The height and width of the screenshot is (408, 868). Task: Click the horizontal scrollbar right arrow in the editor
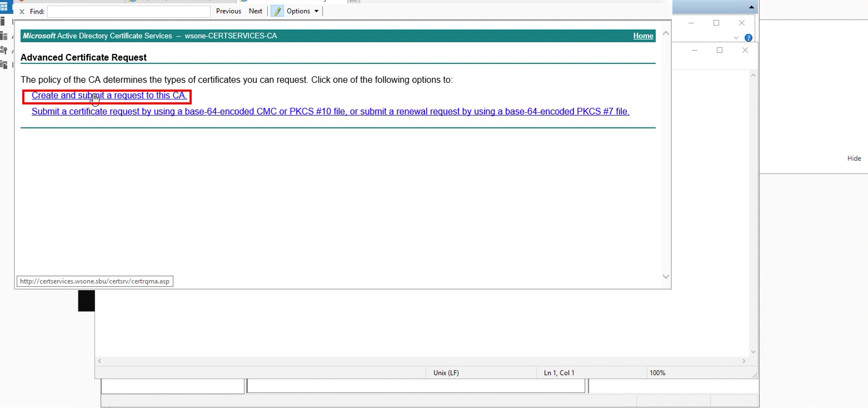click(744, 361)
